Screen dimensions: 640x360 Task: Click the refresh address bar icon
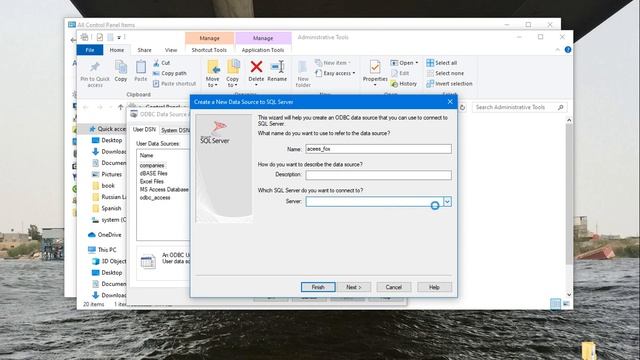(x=462, y=107)
